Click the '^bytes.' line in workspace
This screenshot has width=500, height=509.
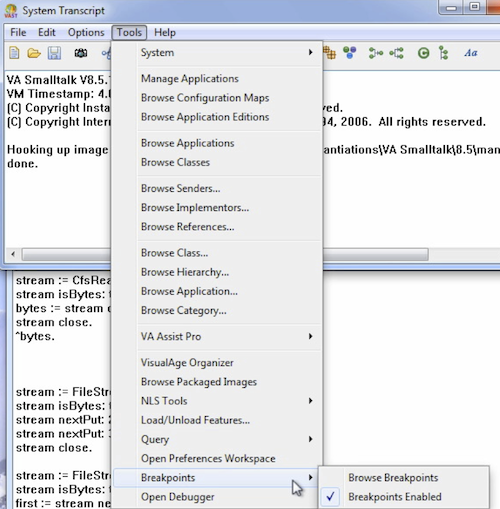coord(35,336)
